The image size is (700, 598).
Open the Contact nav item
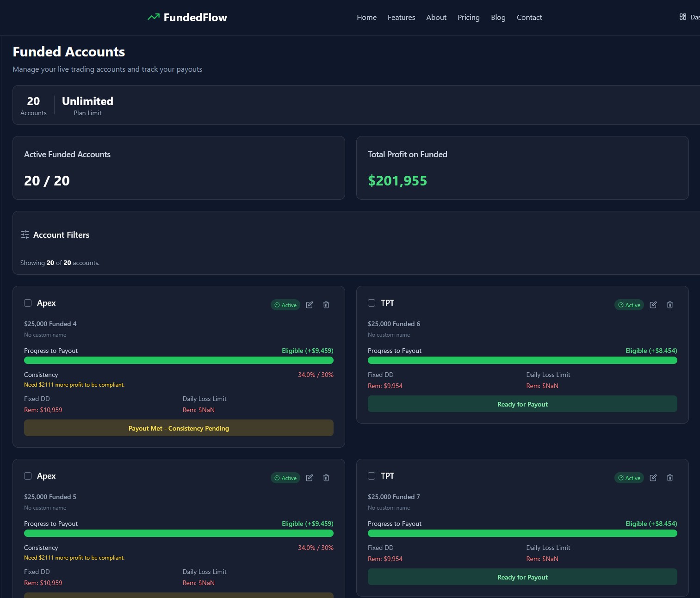pyautogui.click(x=529, y=17)
